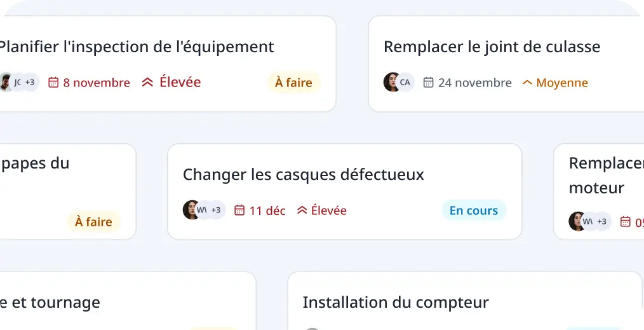Viewport: 644px width, 330px height.
Task: Open the Changer les casques défectueux task
Action: (303, 175)
